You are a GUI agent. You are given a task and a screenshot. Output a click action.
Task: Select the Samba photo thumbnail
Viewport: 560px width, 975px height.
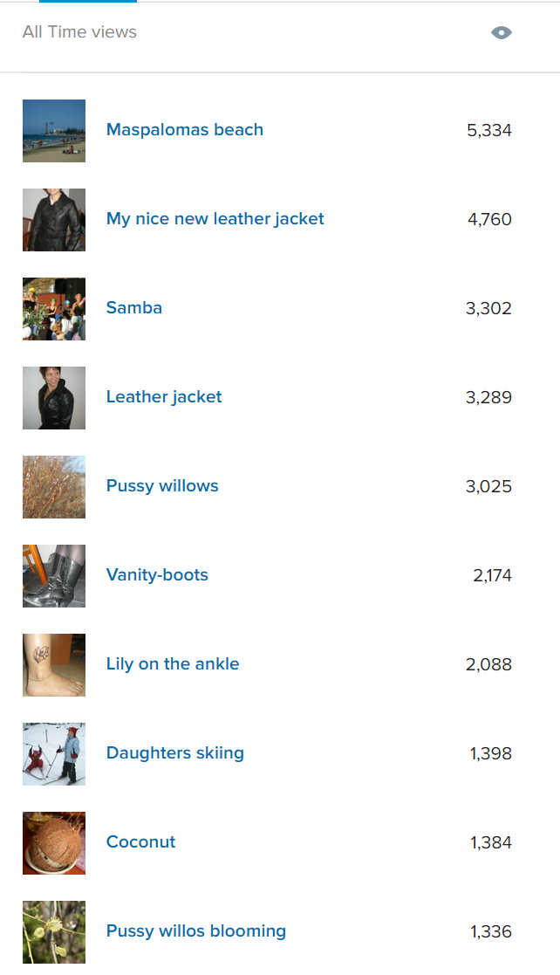54,309
